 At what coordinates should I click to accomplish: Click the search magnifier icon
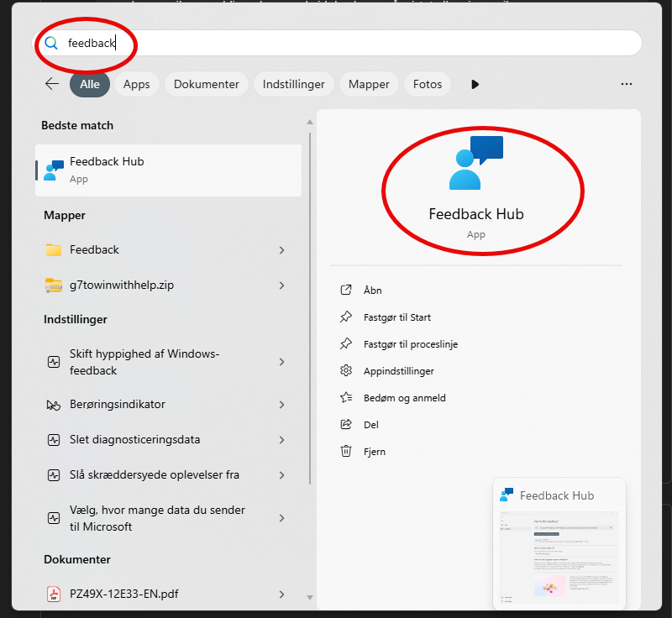pyautogui.click(x=51, y=43)
